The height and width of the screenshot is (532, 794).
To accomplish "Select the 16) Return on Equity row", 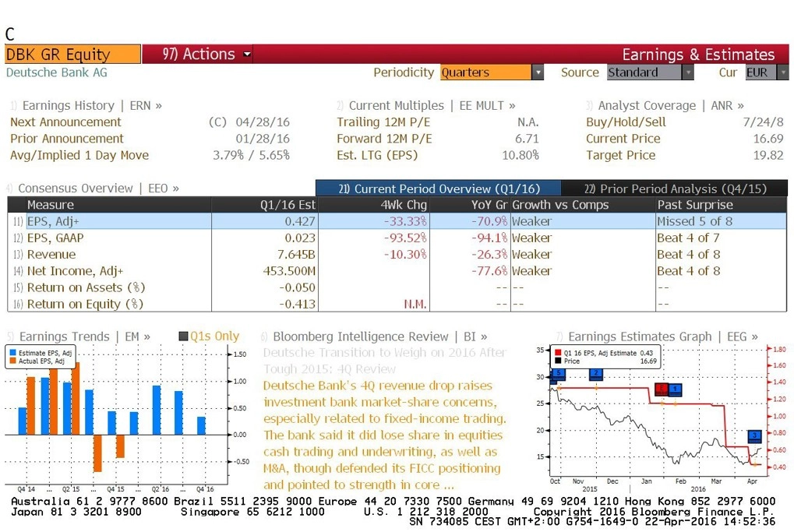I will click(x=397, y=304).
